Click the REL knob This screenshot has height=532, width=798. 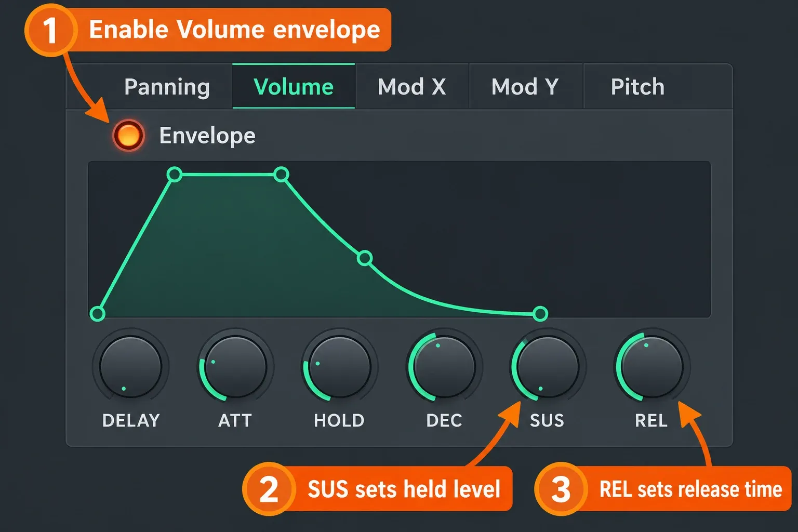(652, 367)
